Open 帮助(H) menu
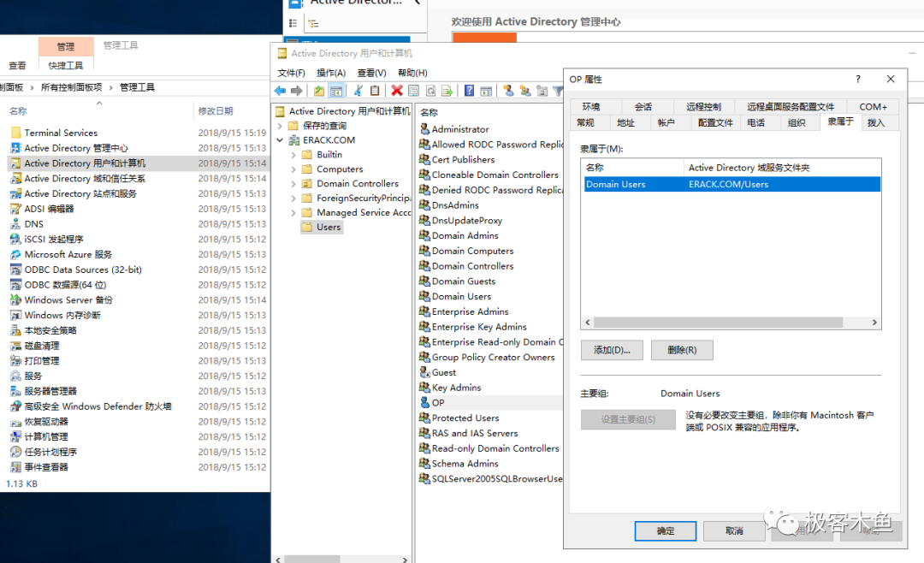The height and width of the screenshot is (563, 924). (x=412, y=73)
